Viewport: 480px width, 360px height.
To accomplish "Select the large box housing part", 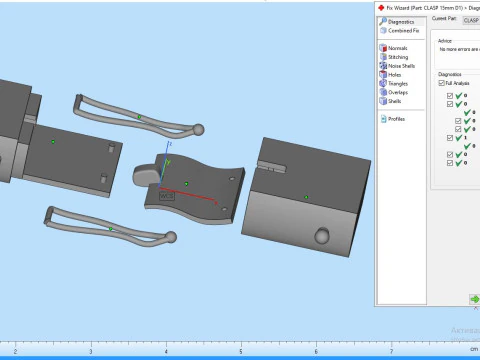I will 305,197.
